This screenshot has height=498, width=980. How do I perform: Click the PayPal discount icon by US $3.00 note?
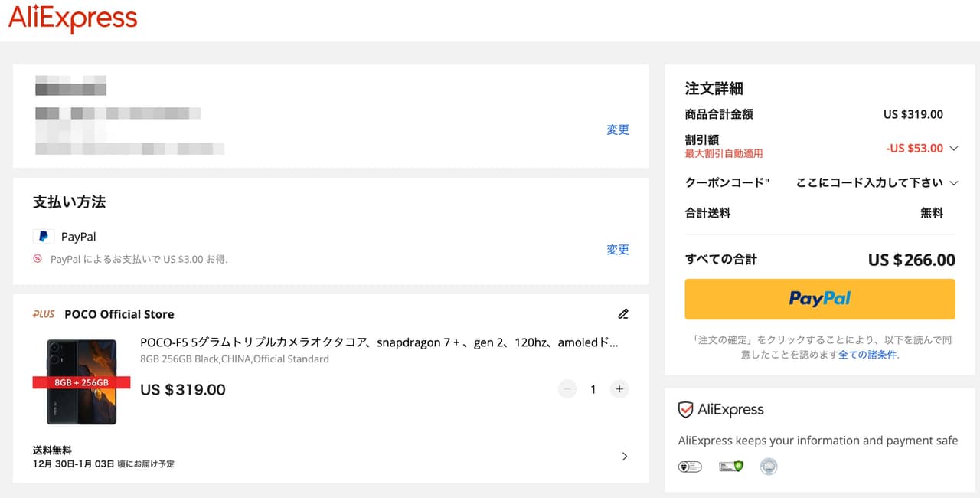(x=38, y=259)
